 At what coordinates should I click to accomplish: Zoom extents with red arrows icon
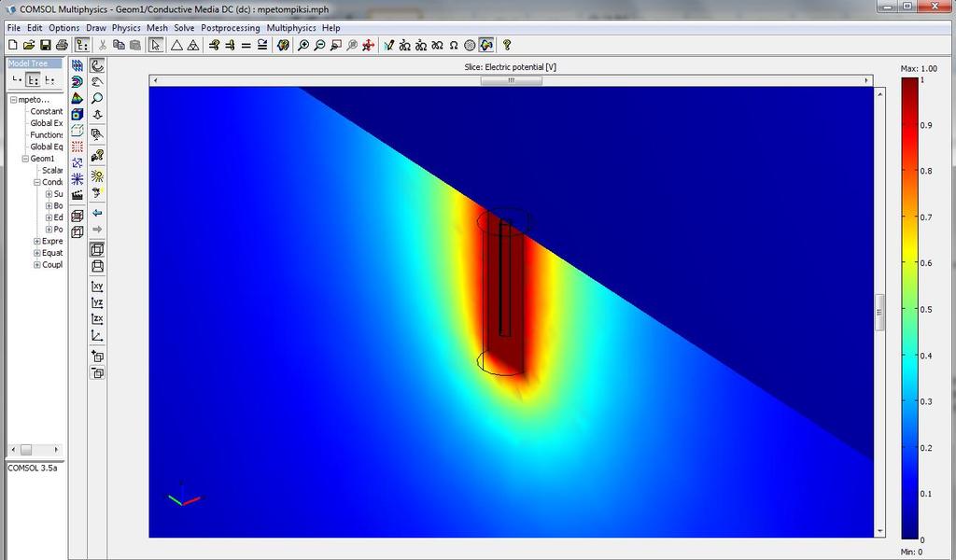pyautogui.click(x=368, y=45)
